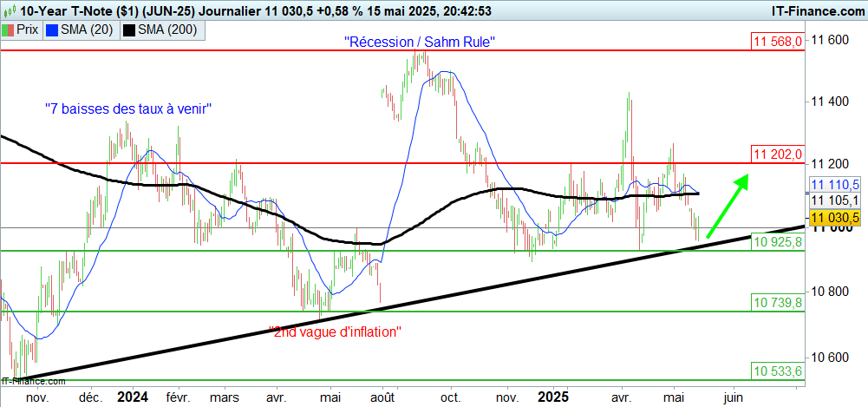Click the black SMA (200) legend swatch
This screenshot has height=407, width=868.
129,30
